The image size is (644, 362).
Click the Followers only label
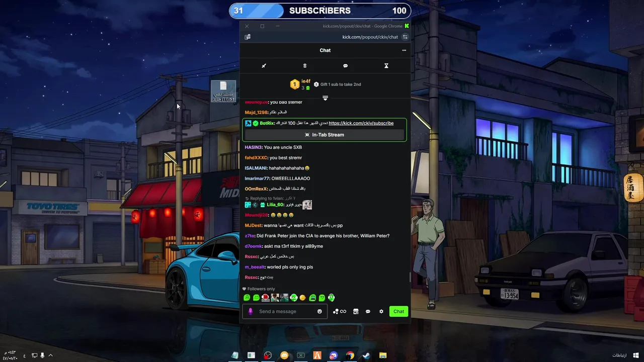click(261, 289)
